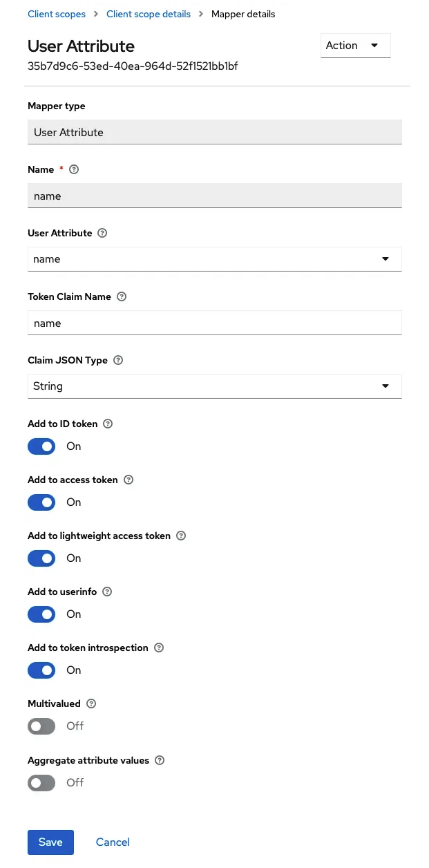Turn off Add to userinfo toggle
This screenshot has width=429, height=868.
pyautogui.click(x=41, y=614)
